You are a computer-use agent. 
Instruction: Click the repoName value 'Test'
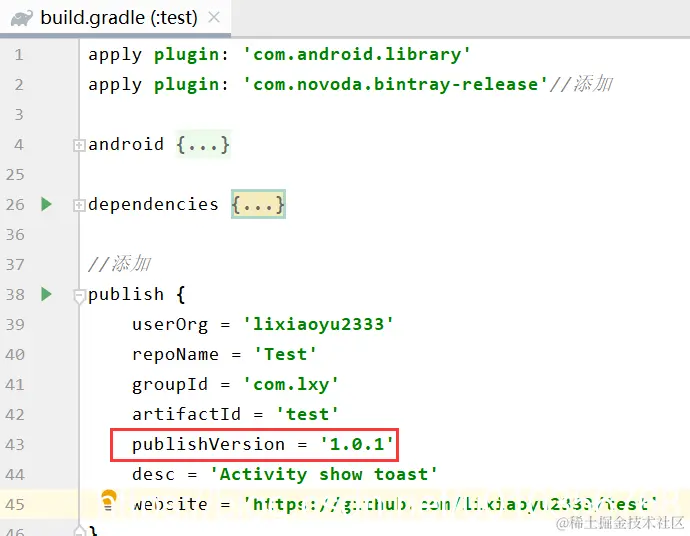click(x=286, y=354)
